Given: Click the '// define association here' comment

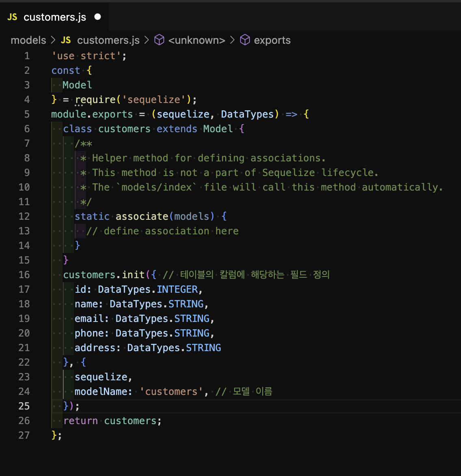Looking at the screenshot, I should point(163,231).
